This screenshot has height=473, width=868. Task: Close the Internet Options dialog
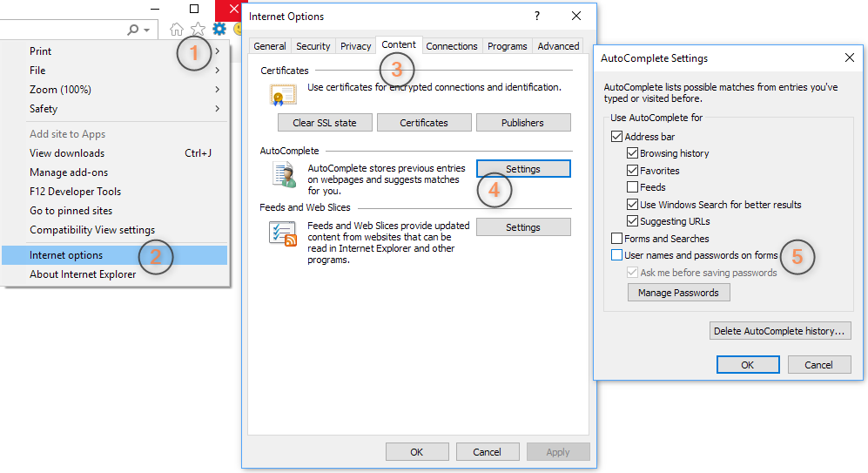tap(576, 16)
